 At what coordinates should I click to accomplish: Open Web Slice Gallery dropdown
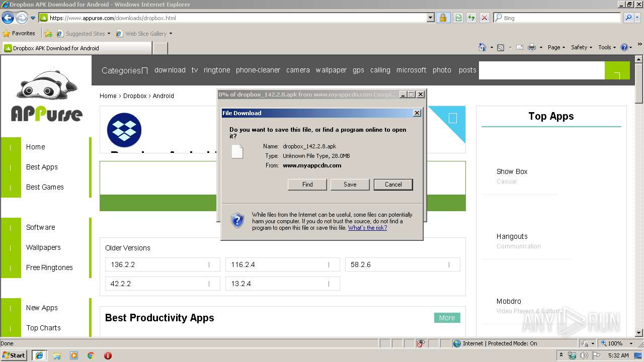coord(144,34)
